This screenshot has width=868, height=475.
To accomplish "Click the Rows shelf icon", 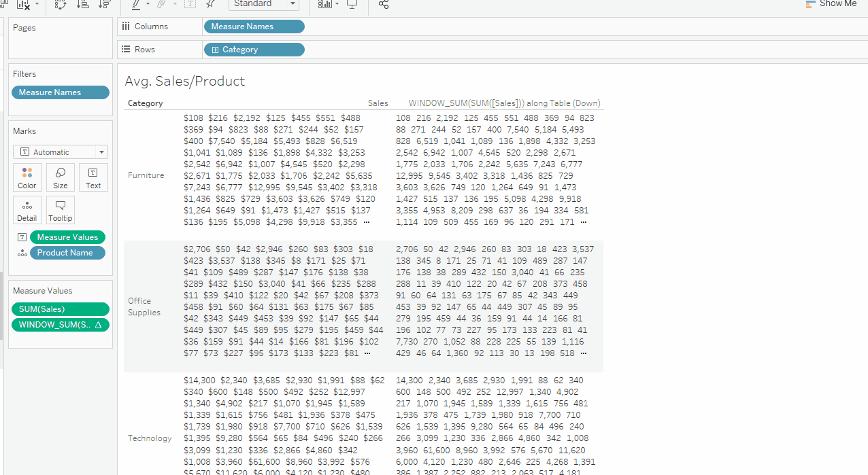I will tap(125, 50).
